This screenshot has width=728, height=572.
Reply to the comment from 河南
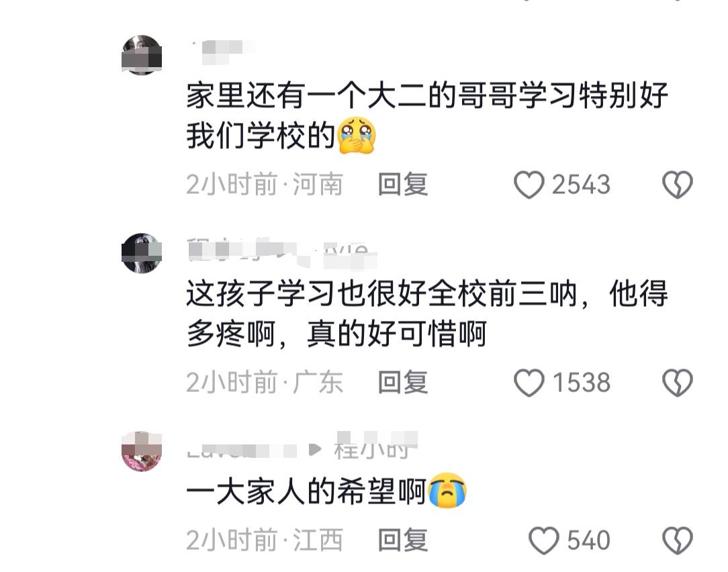402,185
